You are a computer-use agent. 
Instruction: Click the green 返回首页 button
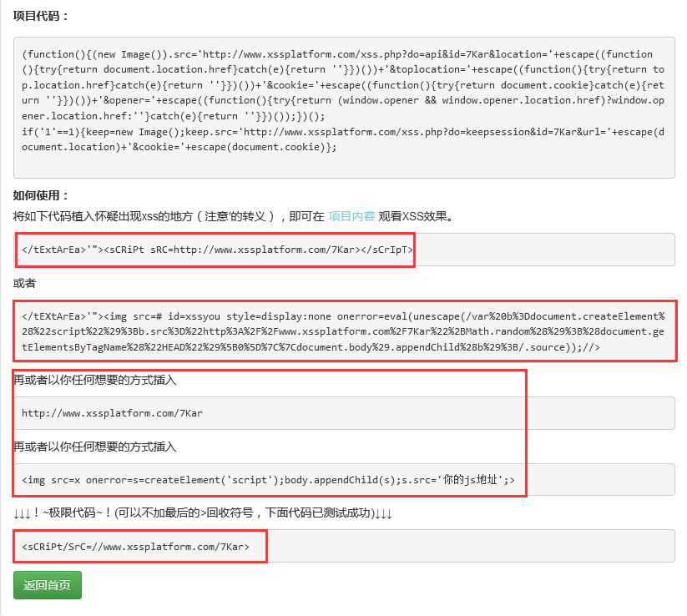tap(48, 585)
